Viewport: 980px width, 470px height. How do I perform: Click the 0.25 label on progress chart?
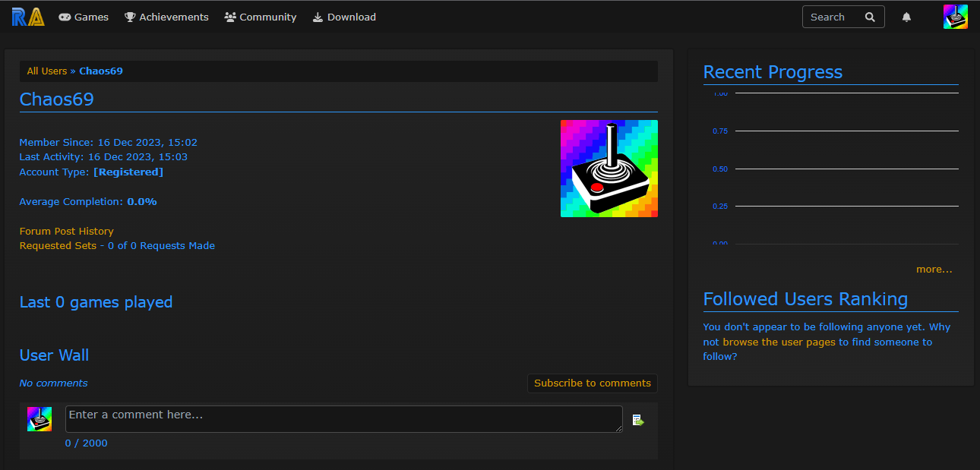coord(720,206)
